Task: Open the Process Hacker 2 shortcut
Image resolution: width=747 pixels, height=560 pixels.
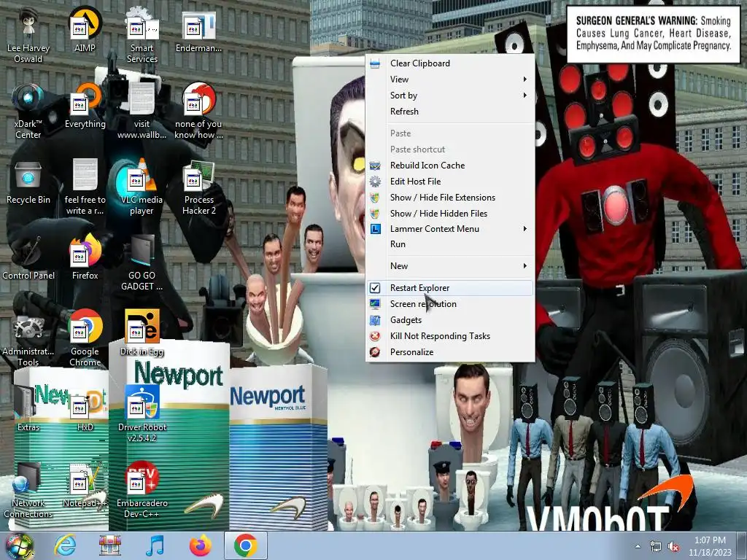Action: pyautogui.click(x=198, y=187)
